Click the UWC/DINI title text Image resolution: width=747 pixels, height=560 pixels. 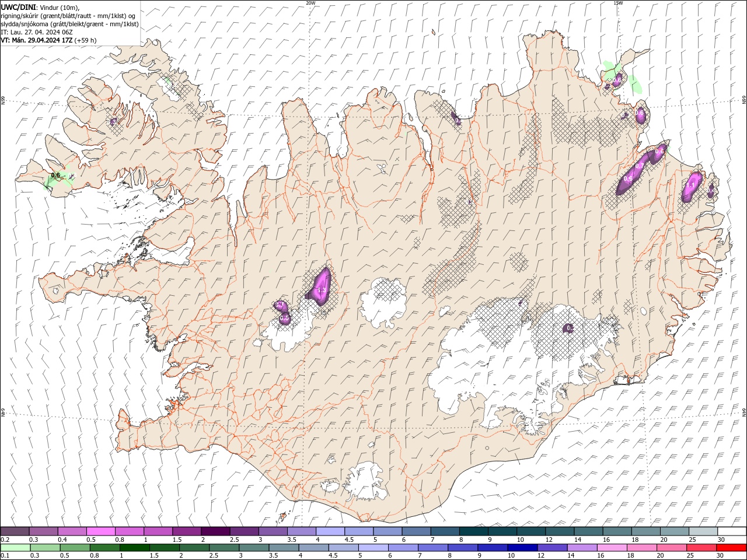coord(18,7)
